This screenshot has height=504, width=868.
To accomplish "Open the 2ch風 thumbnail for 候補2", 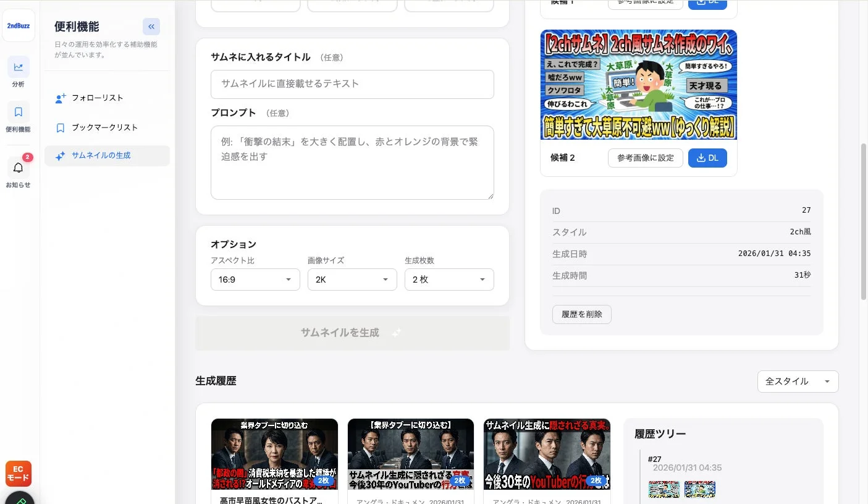I will coord(638,85).
